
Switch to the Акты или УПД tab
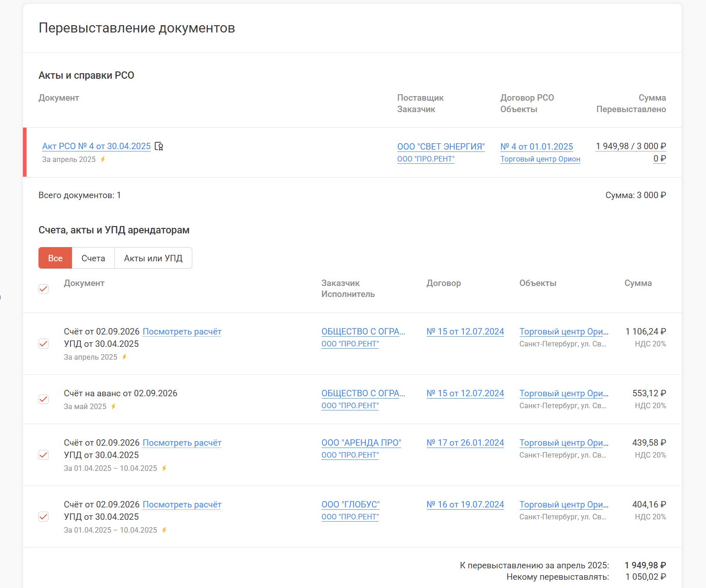153,258
